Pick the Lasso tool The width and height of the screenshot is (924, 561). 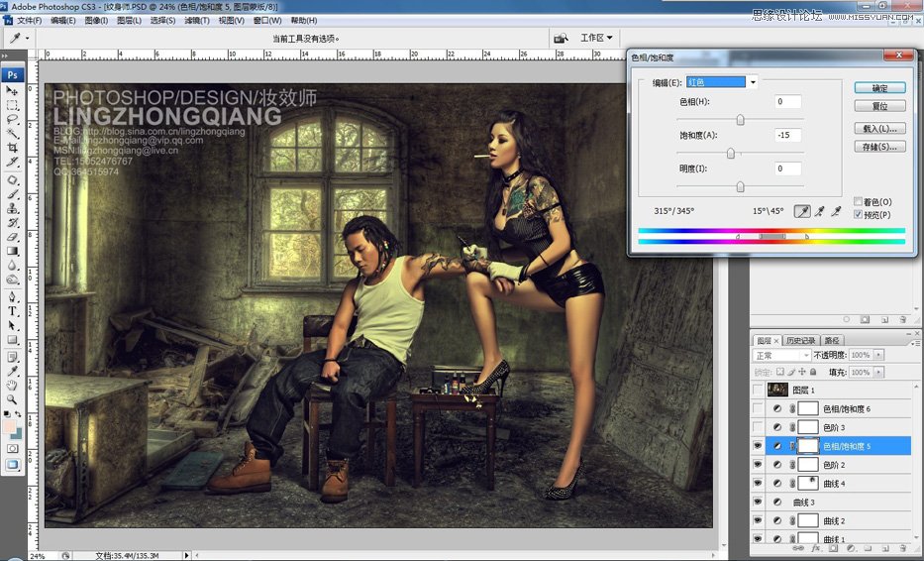(x=13, y=118)
